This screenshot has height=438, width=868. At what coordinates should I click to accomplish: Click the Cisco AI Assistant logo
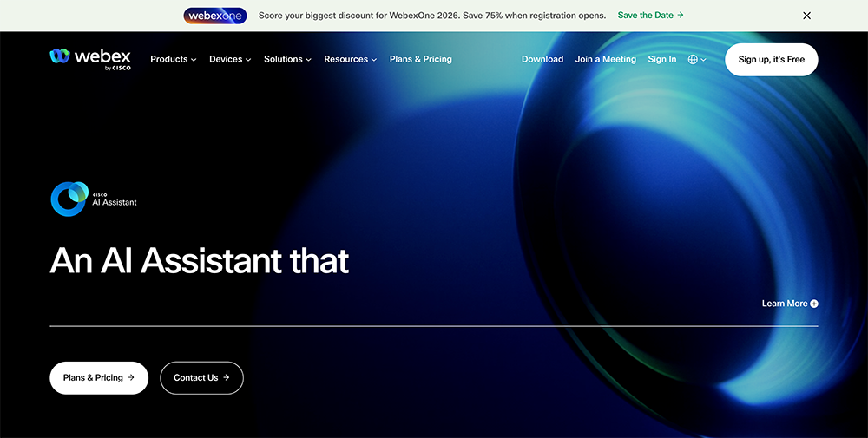pyautogui.click(x=94, y=199)
